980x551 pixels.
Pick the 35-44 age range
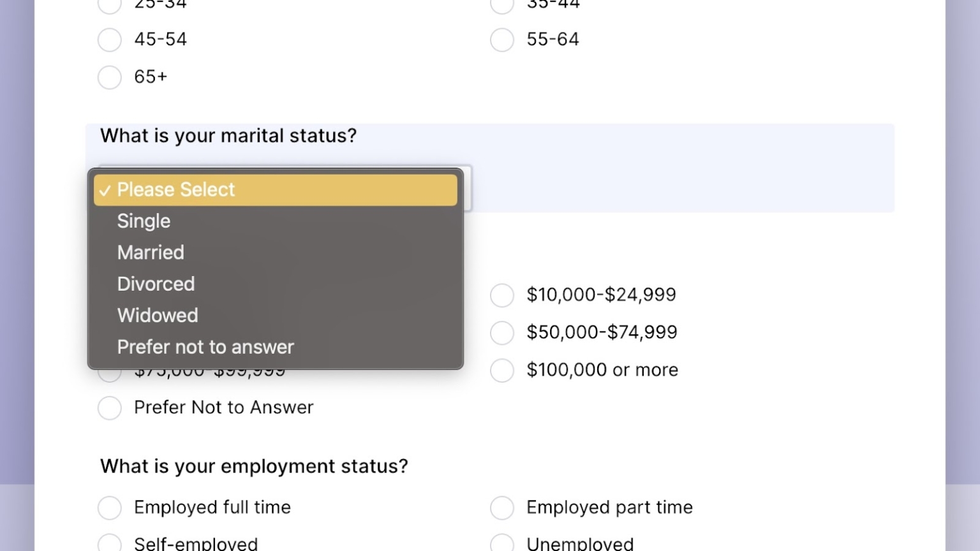[x=501, y=5]
